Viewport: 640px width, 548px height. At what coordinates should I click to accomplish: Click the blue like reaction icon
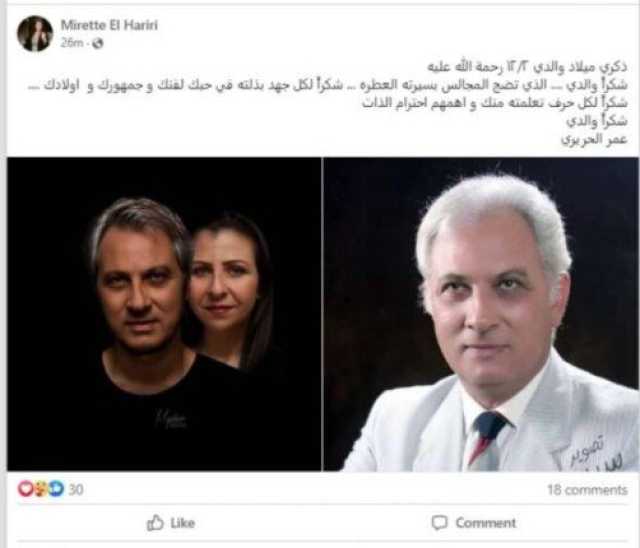(56, 488)
